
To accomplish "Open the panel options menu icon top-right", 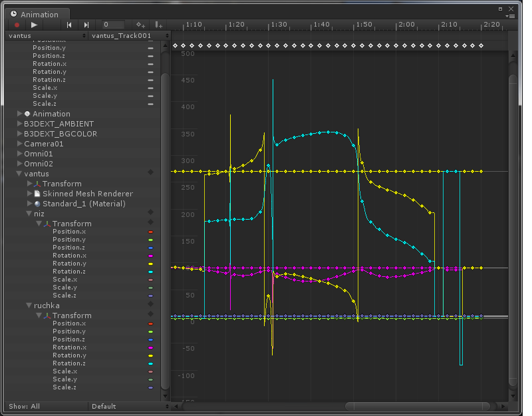I will 511,15.
